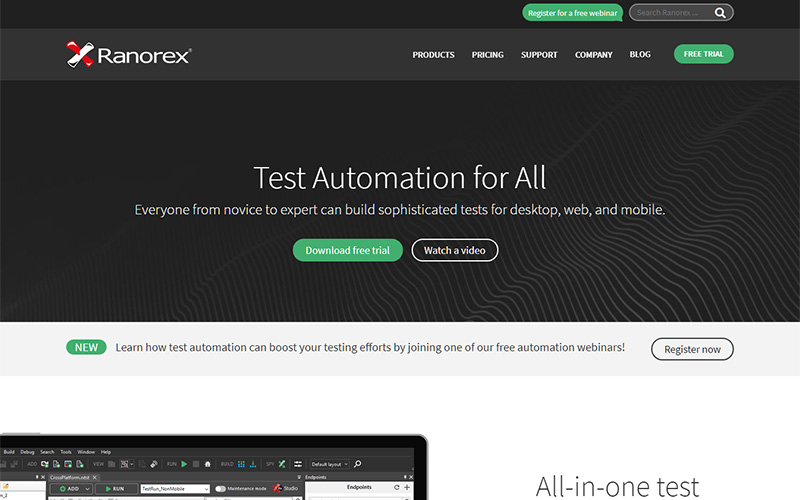Click the green RUN play icon in Studio toolbar
Screen dimensions: 800x500
pyautogui.click(x=184, y=464)
